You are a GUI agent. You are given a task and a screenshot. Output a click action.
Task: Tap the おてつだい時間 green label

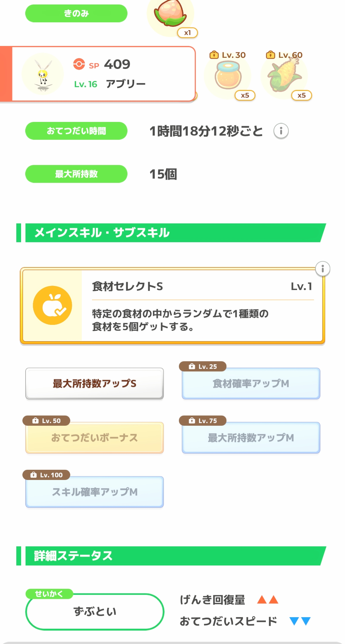click(76, 131)
